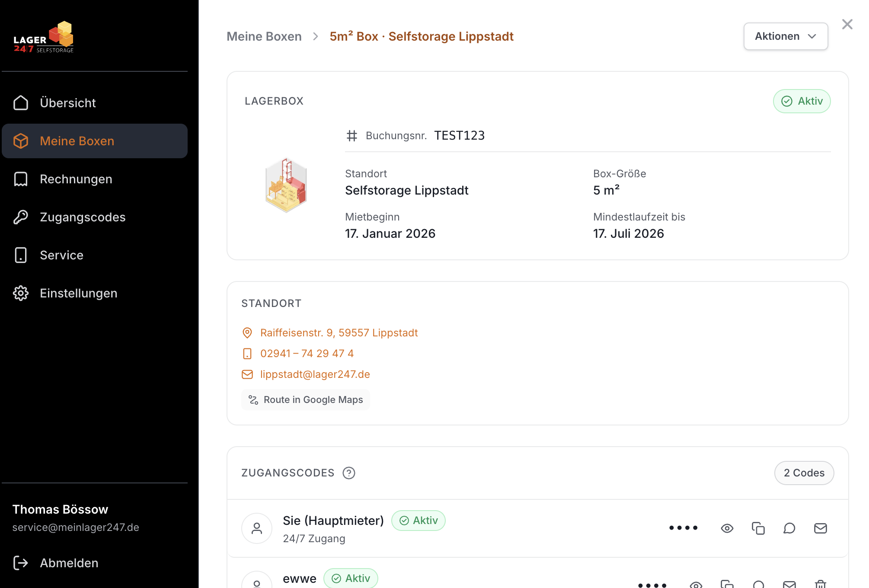
Task: Open Übersicht in the sidebar
Action: click(x=67, y=103)
